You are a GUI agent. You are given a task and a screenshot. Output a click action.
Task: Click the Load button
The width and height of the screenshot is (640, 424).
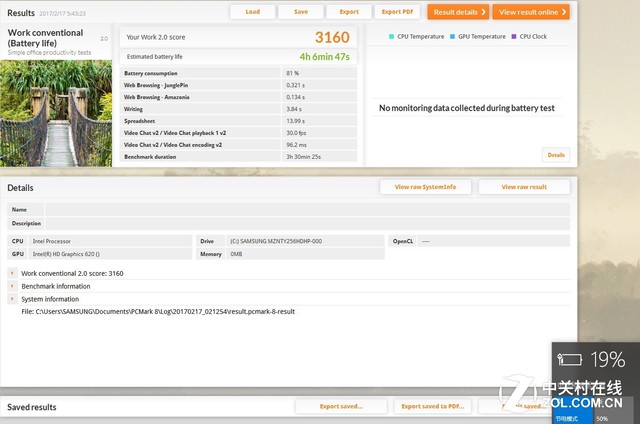pos(252,12)
